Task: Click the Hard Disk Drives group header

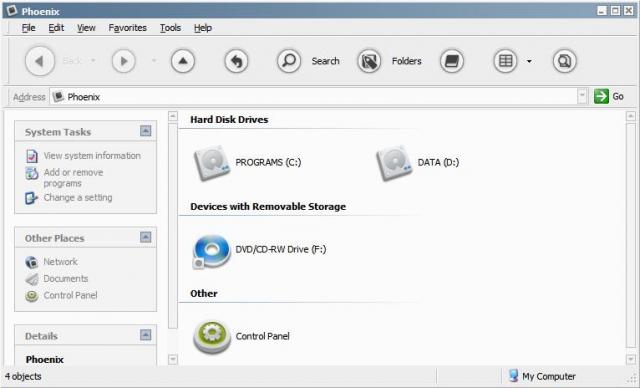Action: (229, 120)
